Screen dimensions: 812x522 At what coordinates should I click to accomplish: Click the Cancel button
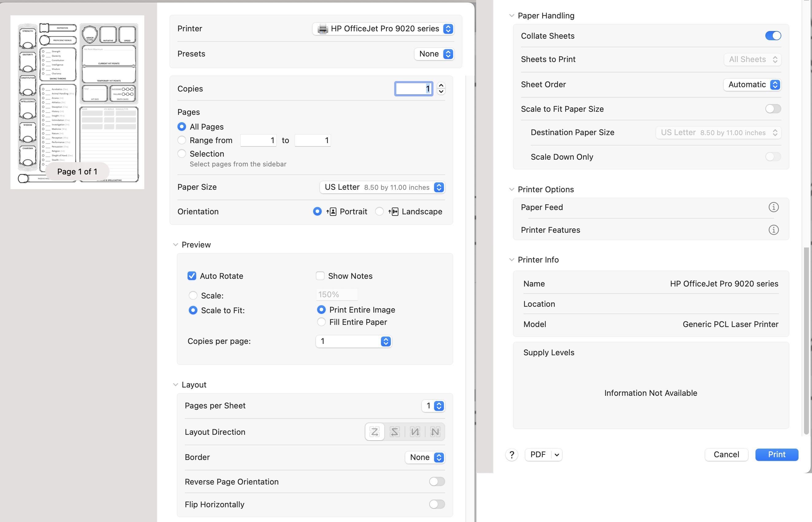pyautogui.click(x=726, y=454)
